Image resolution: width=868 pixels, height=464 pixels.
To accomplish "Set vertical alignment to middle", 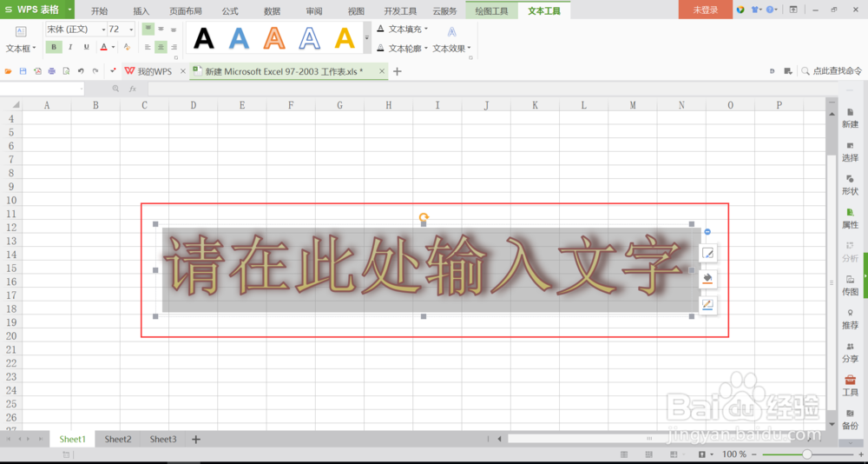I will click(161, 29).
